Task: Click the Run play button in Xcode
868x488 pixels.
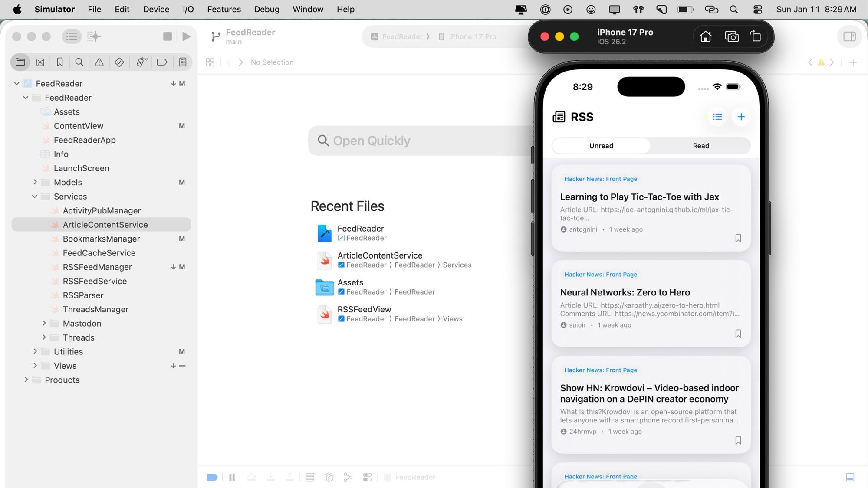Action: 186,36
